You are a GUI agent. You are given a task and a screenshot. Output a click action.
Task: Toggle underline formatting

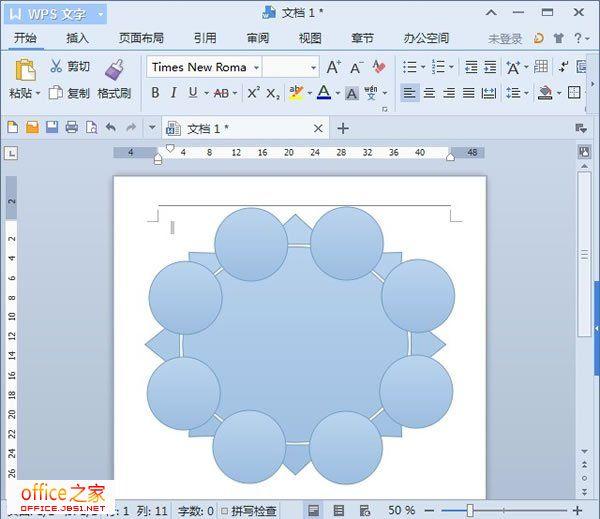[193, 93]
